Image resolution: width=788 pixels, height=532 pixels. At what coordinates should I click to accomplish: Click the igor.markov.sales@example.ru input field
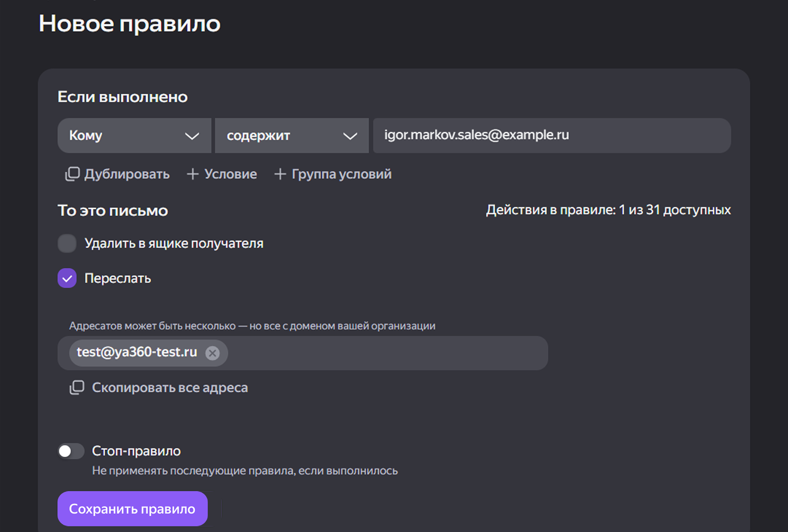tap(552, 136)
